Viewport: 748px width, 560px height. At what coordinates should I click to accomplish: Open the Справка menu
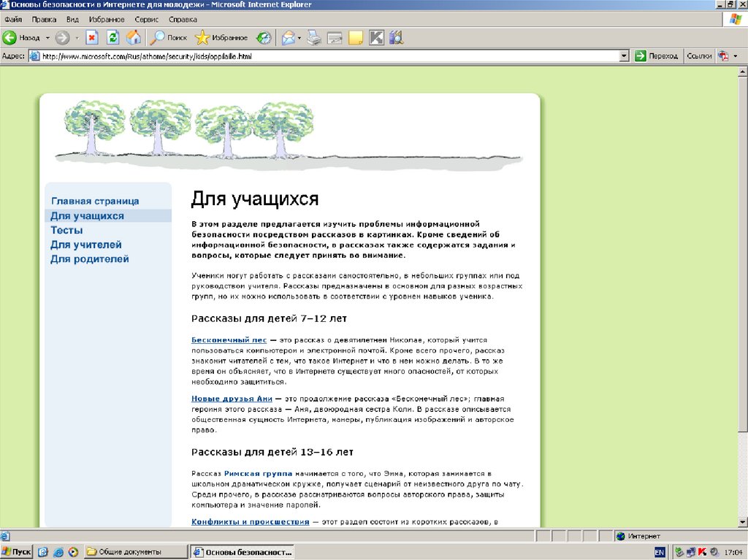click(x=183, y=20)
